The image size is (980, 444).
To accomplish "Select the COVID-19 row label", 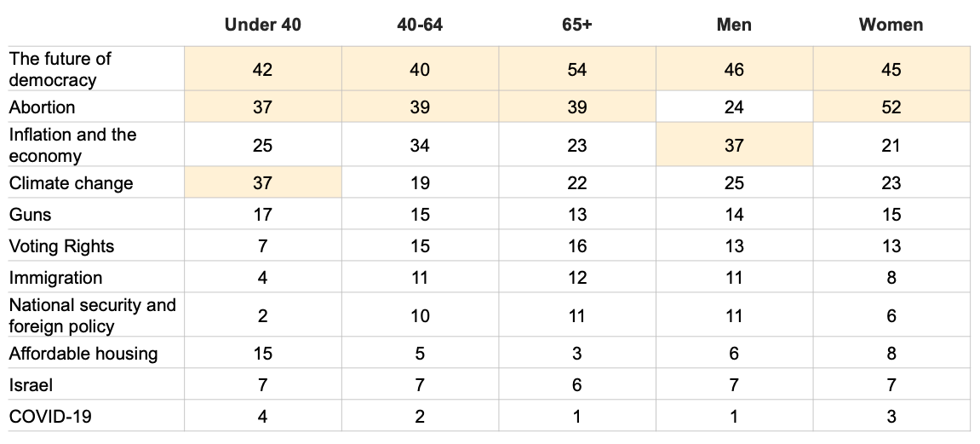I will [x=50, y=417].
